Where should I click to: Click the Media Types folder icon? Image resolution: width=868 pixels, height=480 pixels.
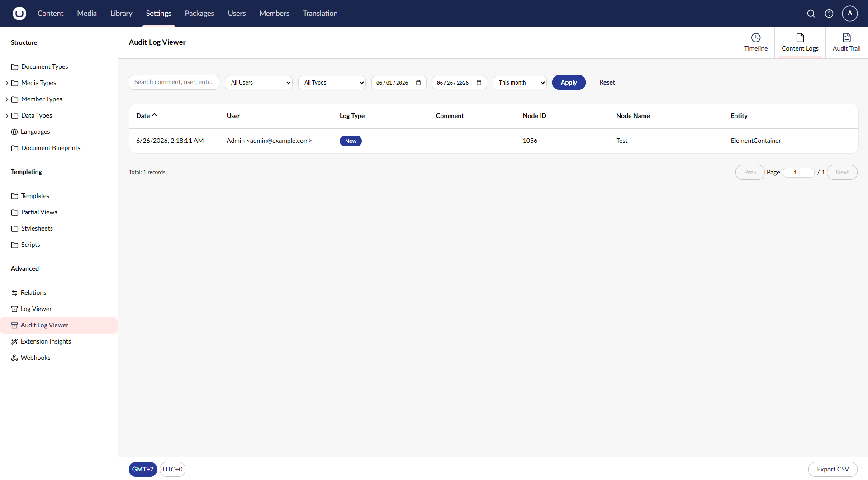[14, 83]
